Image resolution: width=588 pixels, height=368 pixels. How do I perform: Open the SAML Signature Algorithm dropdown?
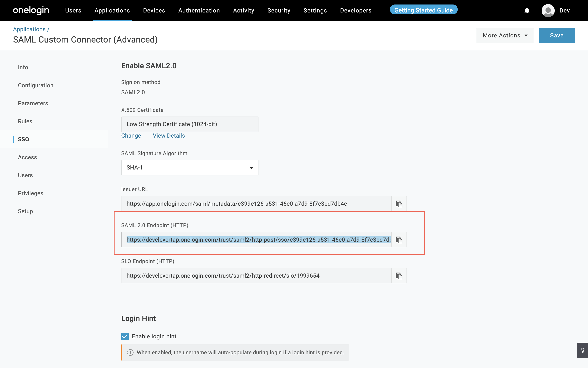pos(190,168)
